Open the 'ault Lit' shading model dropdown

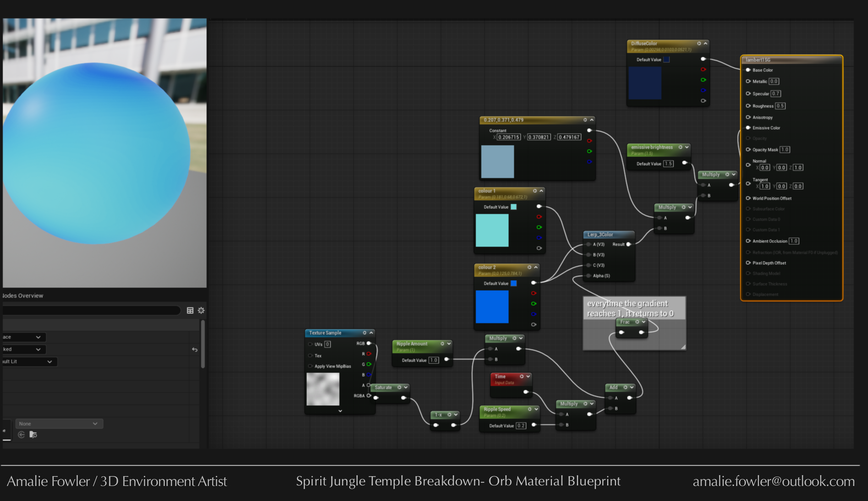(28, 362)
